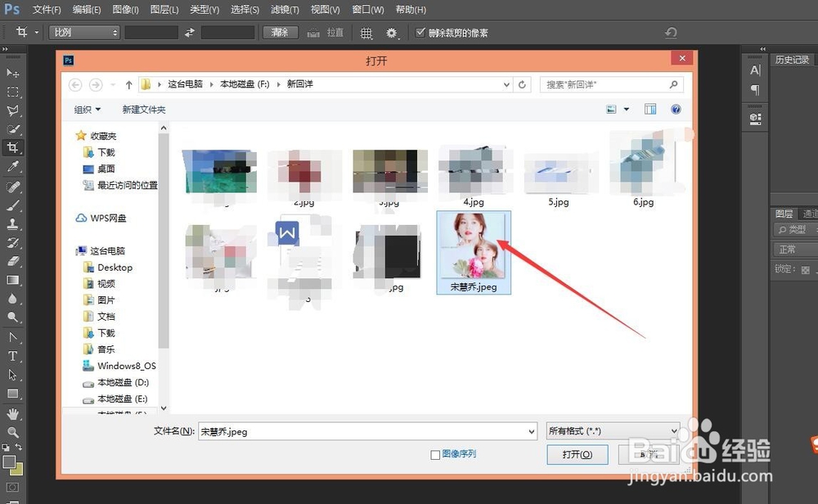Click the 打开 button to open the file

[578, 454]
